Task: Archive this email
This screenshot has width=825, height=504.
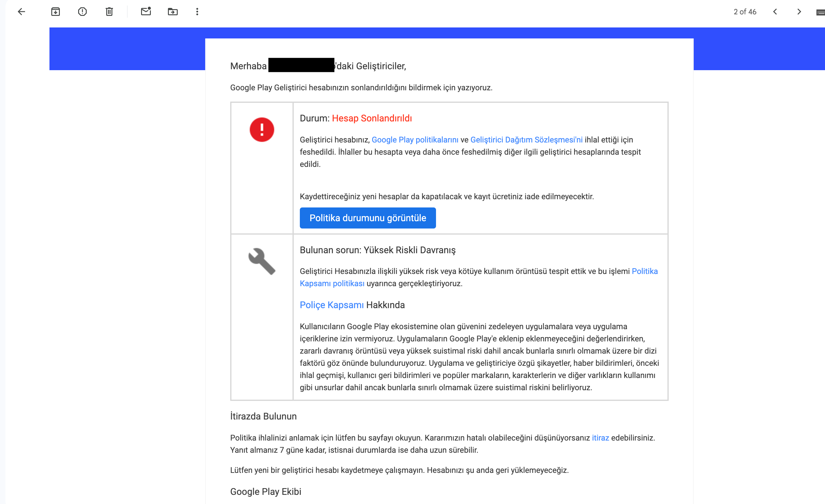Action: [56, 12]
